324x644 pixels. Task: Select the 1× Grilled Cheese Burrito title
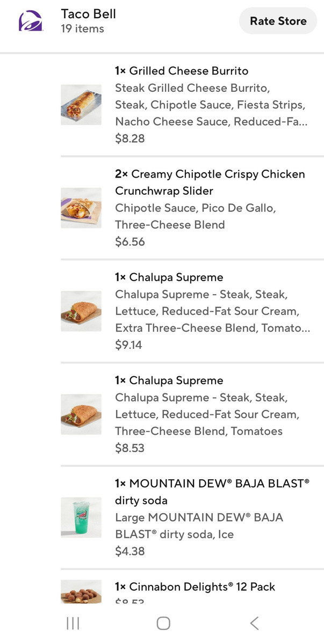(x=182, y=71)
